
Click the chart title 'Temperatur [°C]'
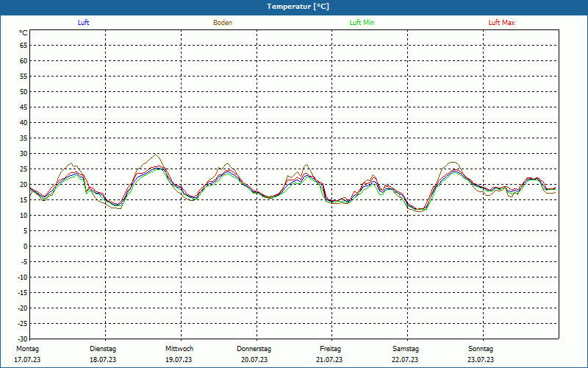298,7
